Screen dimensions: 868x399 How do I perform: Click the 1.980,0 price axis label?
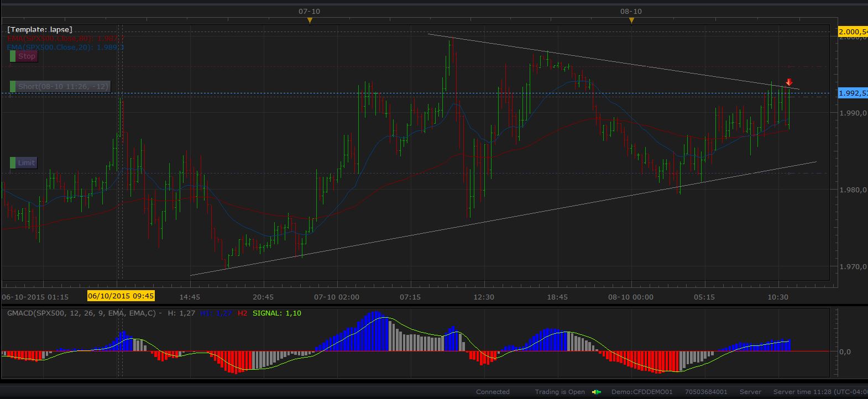click(x=853, y=190)
